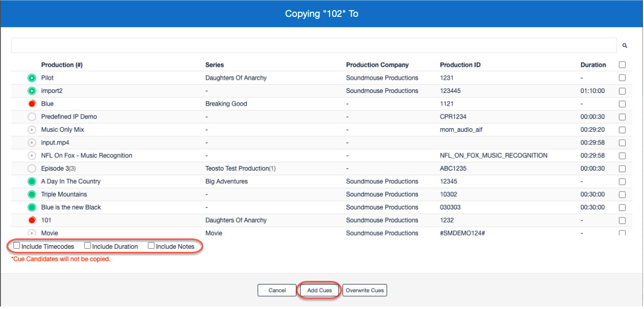Tick the select-all checkbox in the header row
The height and width of the screenshot is (309, 644).
(622, 65)
